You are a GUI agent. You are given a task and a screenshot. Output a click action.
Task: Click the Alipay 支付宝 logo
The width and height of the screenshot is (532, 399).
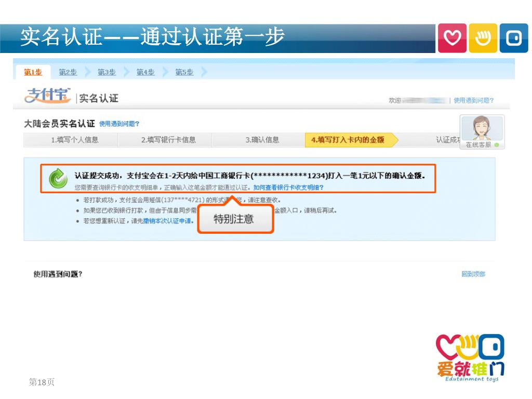[47, 96]
